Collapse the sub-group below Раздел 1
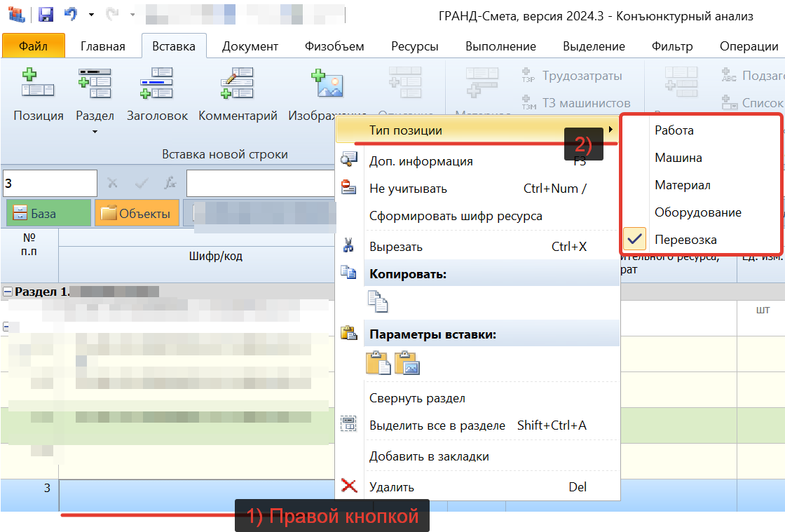Image resolution: width=785 pixels, height=532 pixels. [6, 327]
